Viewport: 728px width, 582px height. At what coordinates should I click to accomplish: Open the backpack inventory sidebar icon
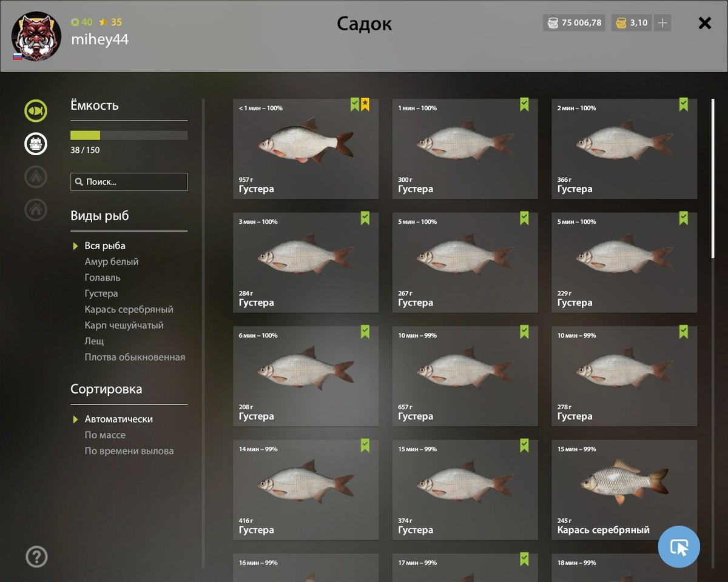coord(36,144)
